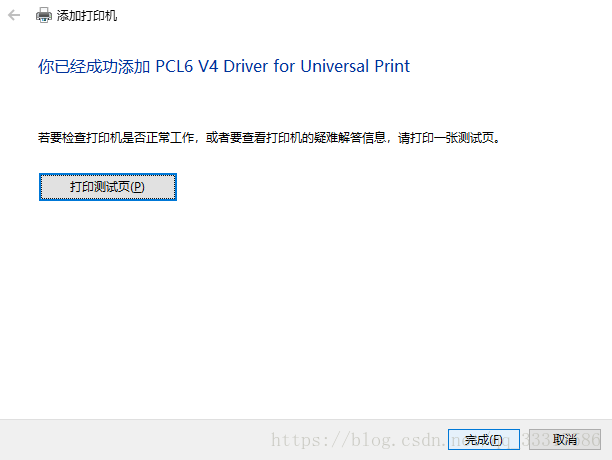Click the blue heading 你已经成功添加
The width and height of the screenshot is (612, 460).
[94, 66]
